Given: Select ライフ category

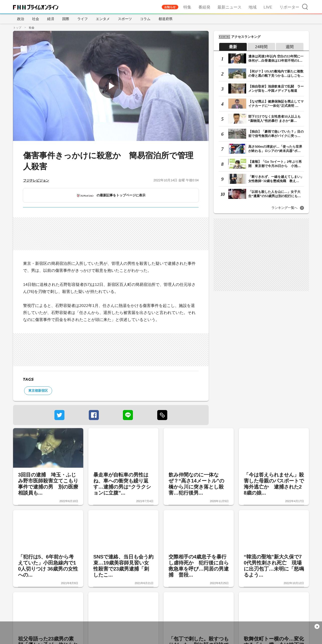Looking at the screenshot, I should 83,19.
